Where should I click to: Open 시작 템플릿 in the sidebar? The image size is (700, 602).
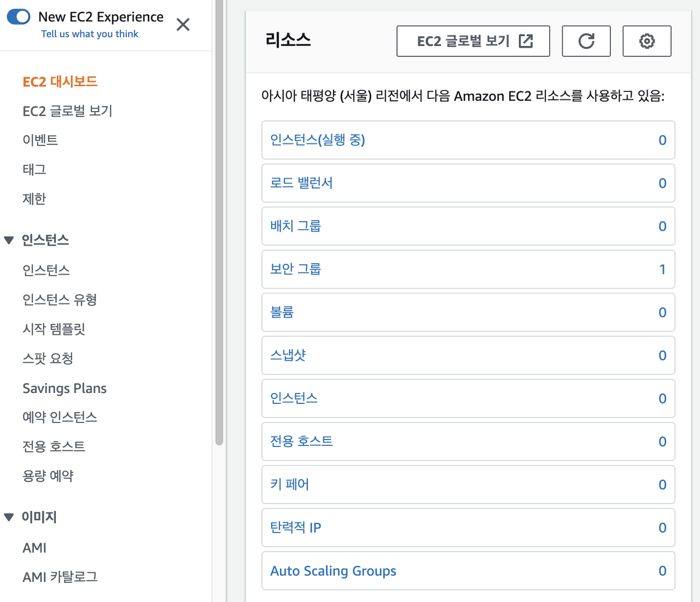54,329
